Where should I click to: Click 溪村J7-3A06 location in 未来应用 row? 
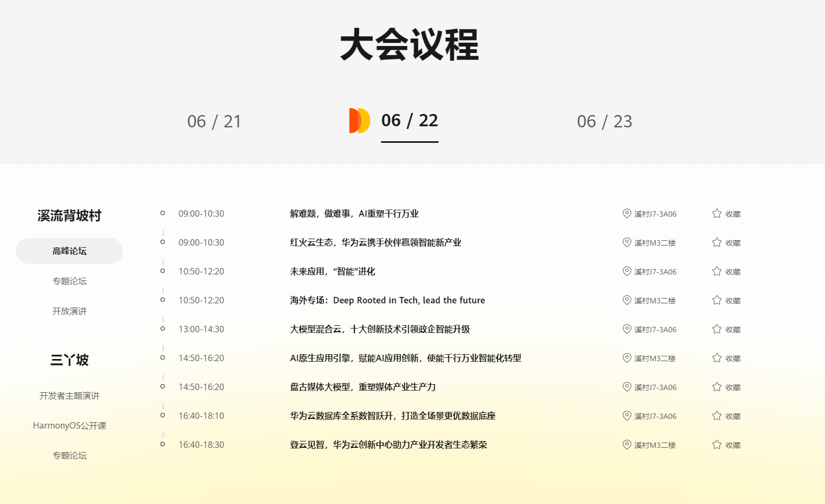coord(655,272)
